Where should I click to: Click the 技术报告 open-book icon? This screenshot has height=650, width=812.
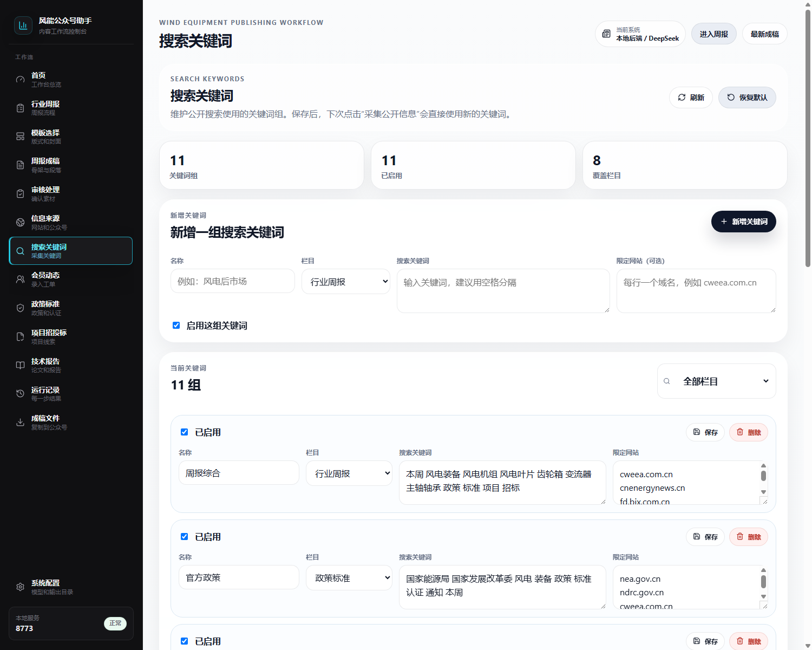pos(20,365)
